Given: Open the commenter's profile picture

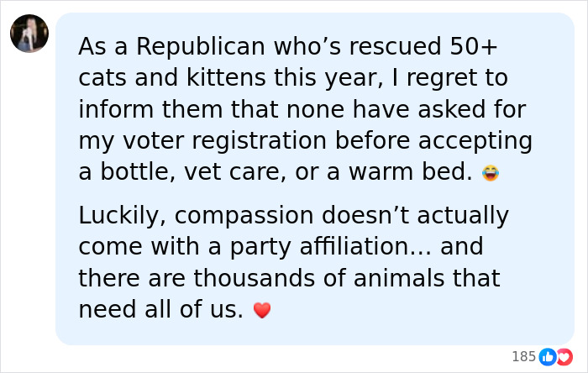Looking at the screenshot, I should (x=29, y=34).
